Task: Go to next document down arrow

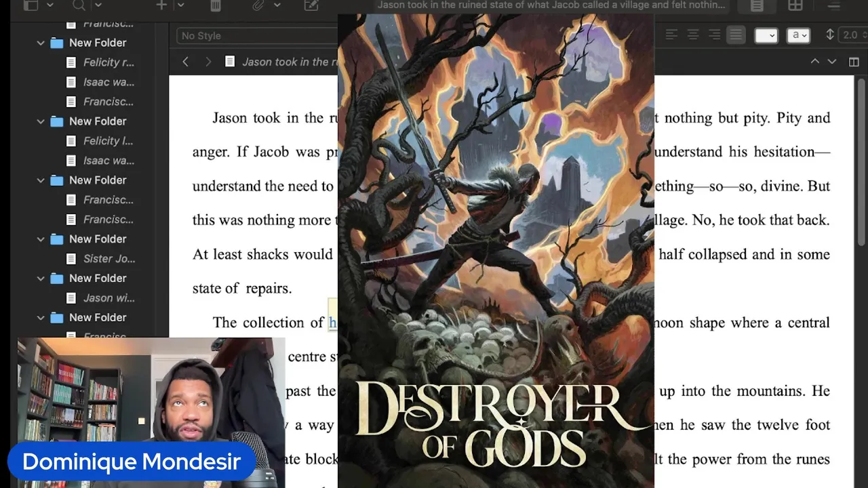Action: click(832, 62)
